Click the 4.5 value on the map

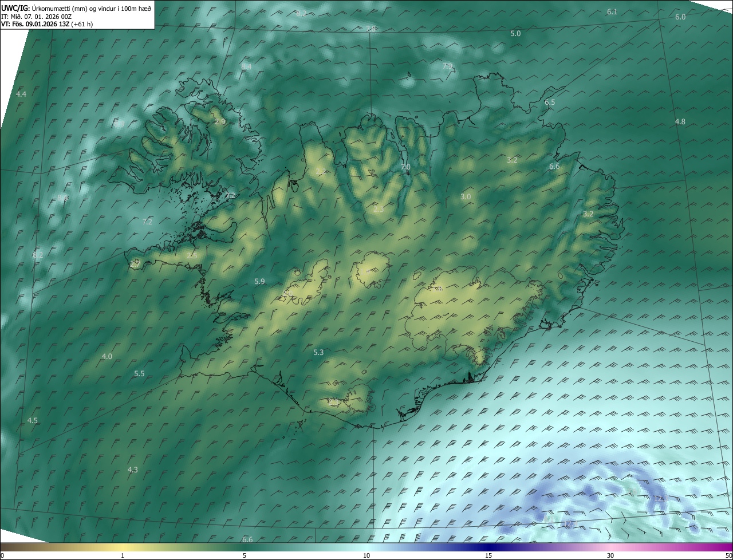click(33, 421)
